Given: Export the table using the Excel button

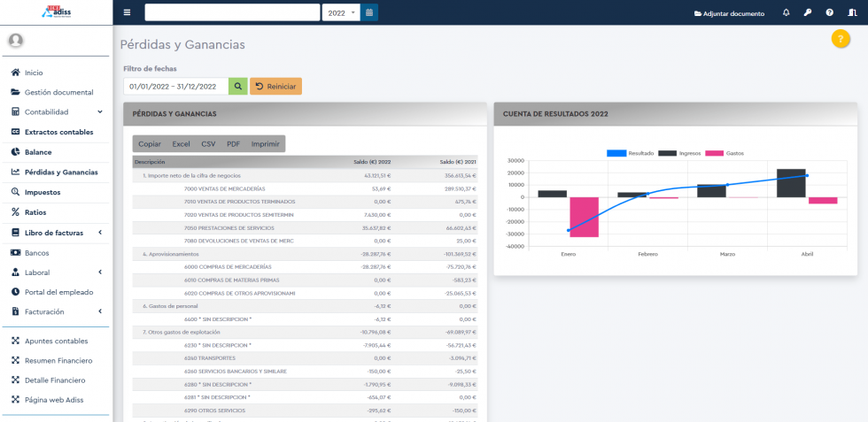Looking at the screenshot, I should pyautogui.click(x=181, y=143).
